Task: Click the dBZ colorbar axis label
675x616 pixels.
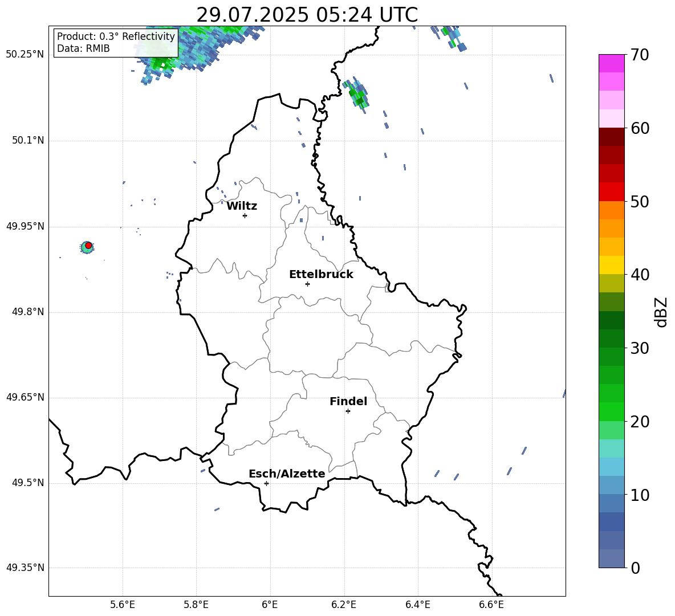Action: click(661, 312)
